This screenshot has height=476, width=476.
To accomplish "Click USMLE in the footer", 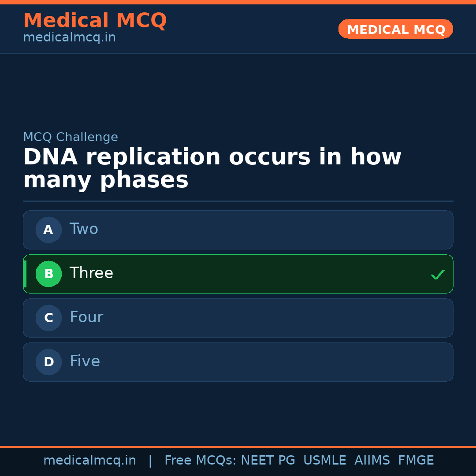I will click(324, 461).
